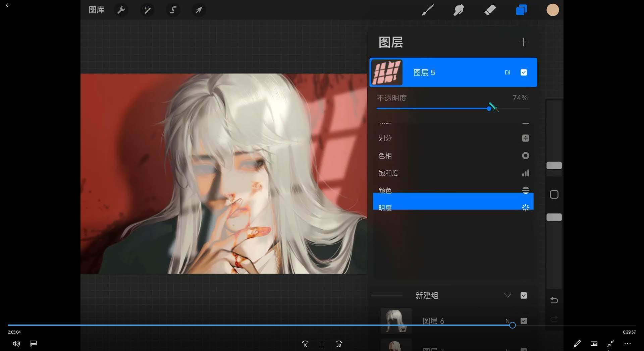Open blend mode via Di label
Screen dimensions: 644x351
point(508,72)
